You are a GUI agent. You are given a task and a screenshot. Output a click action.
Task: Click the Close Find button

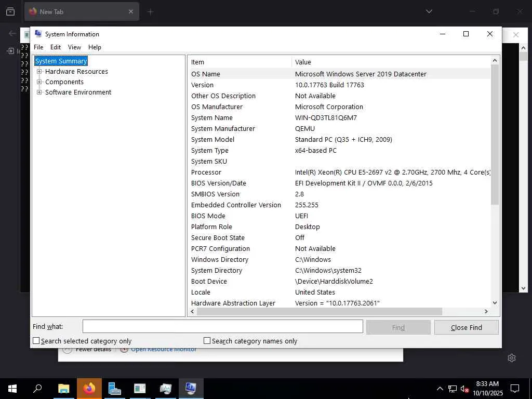tap(466, 327)
